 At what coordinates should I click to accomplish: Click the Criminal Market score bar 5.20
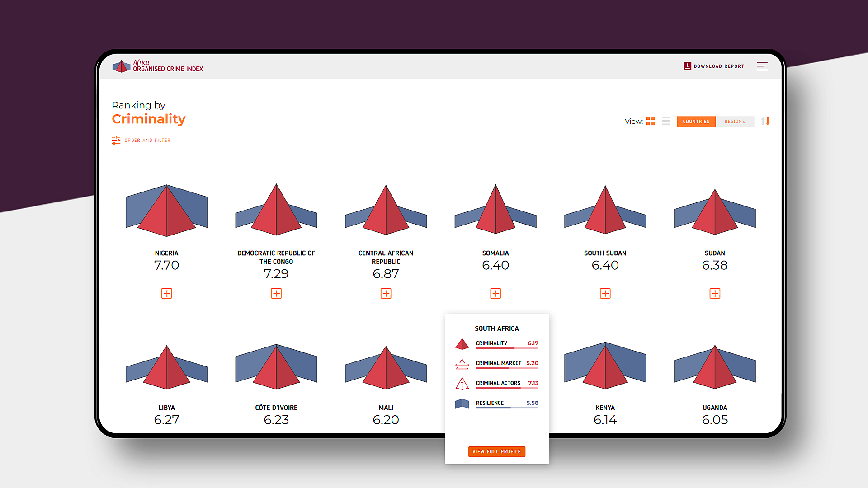click(x=507, y=368)
